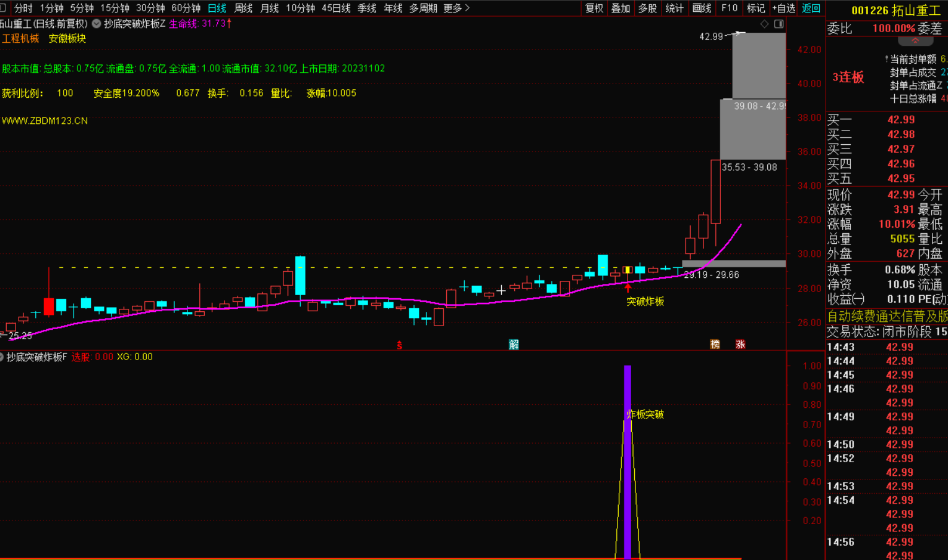Viewport: 948px width, 560px height.
Task: Open the 工程机械 sector link
Action: click(20, 38)
